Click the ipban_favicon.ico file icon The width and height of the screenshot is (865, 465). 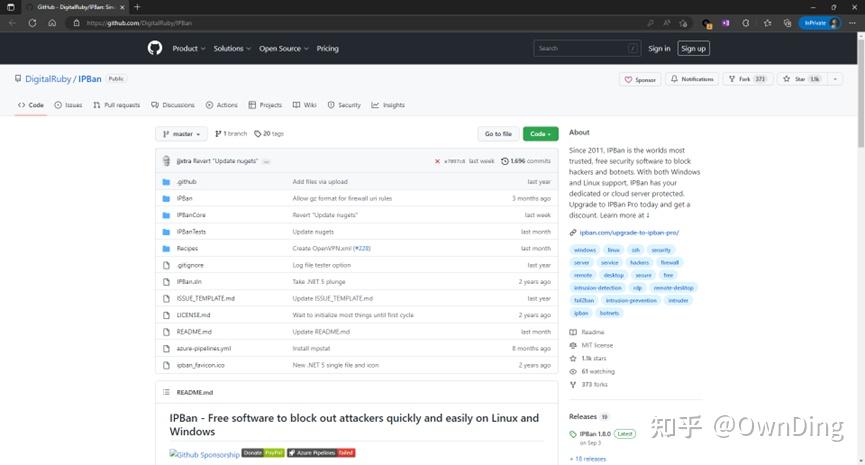(166, 365)
